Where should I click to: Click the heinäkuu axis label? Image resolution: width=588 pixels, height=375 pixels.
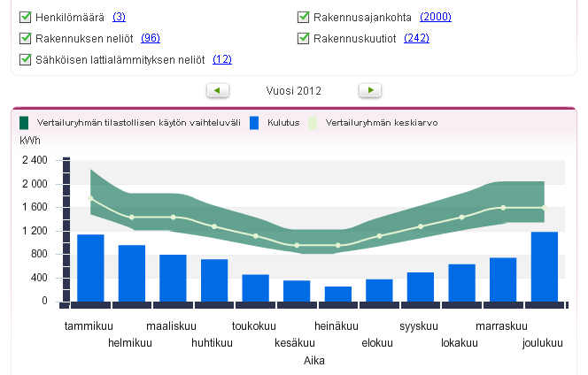click(337, 326)
